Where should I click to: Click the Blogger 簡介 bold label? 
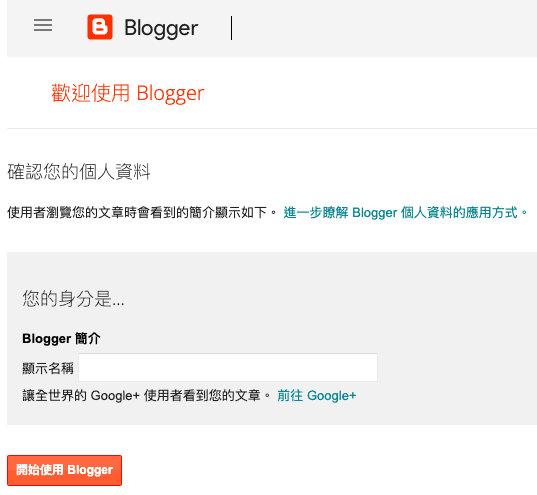(61, 338)
